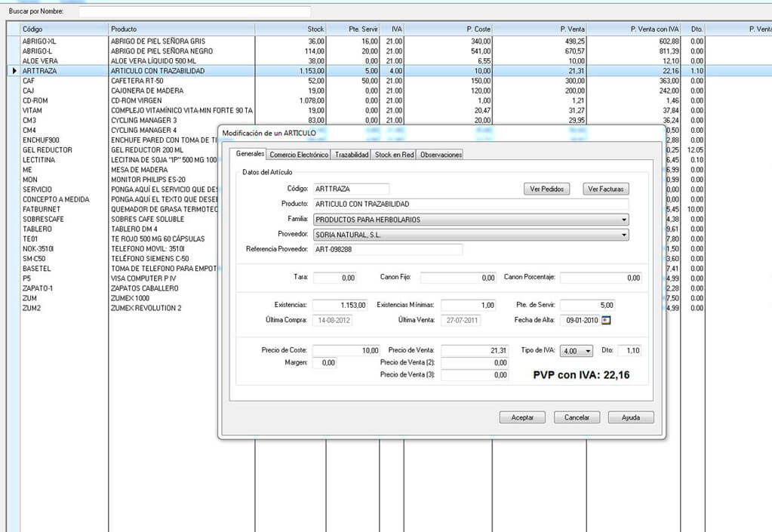
Task: Go to the Observaciones tab
Action: [x=441, y=155]
